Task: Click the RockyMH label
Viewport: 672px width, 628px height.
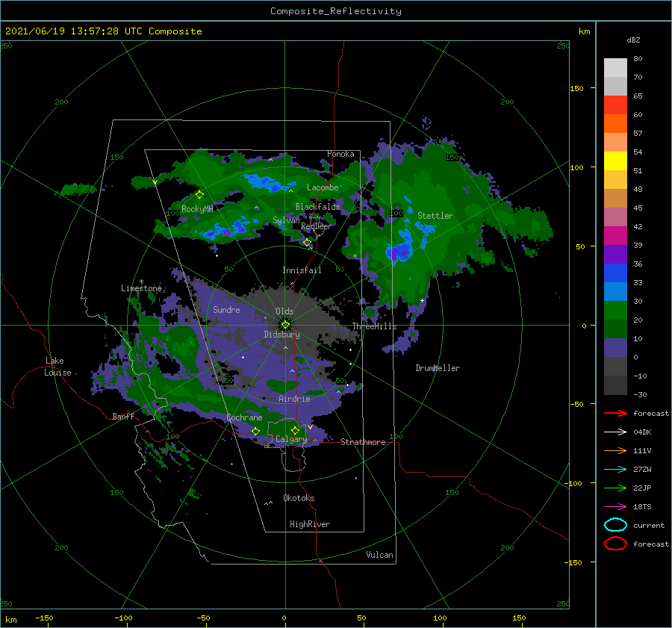Action: click(x=197, y=209)
